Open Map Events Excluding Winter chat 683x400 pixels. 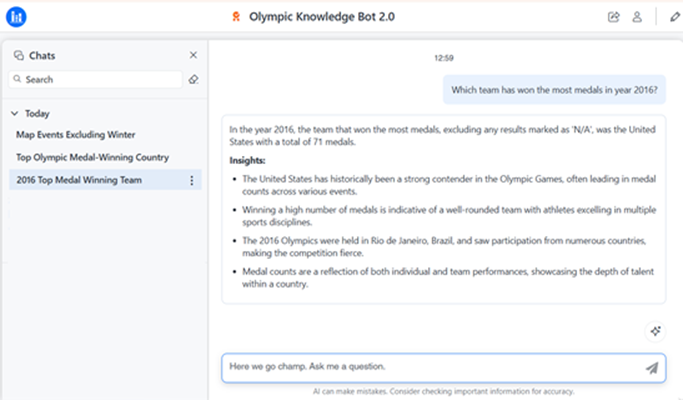point(75,134)
